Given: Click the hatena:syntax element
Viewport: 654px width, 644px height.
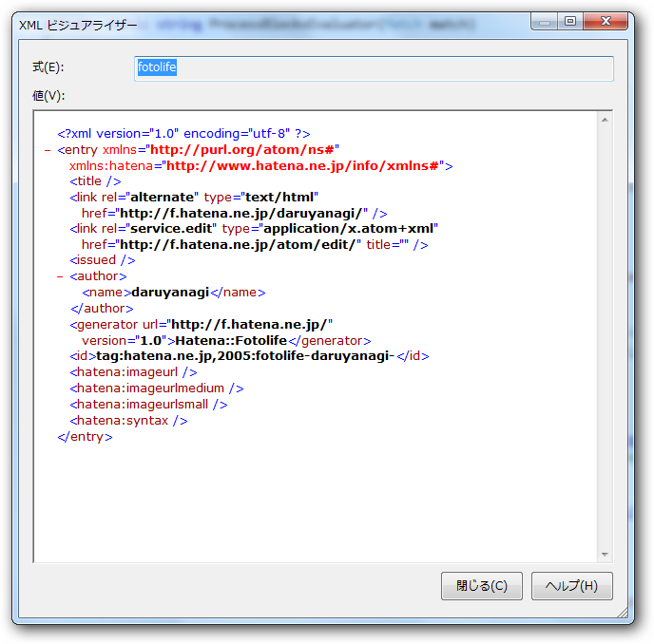Looking at the screenshot, I should tap(128, 421).
